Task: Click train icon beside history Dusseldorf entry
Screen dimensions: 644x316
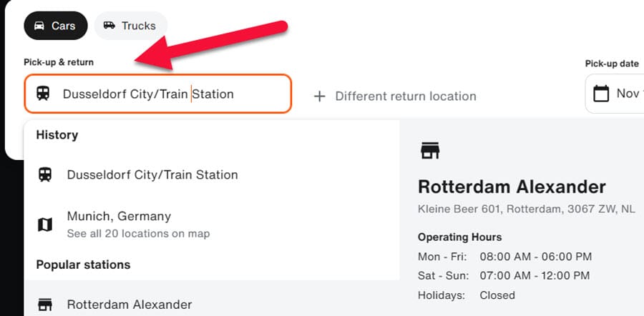Action: click(x=45, y=174)
